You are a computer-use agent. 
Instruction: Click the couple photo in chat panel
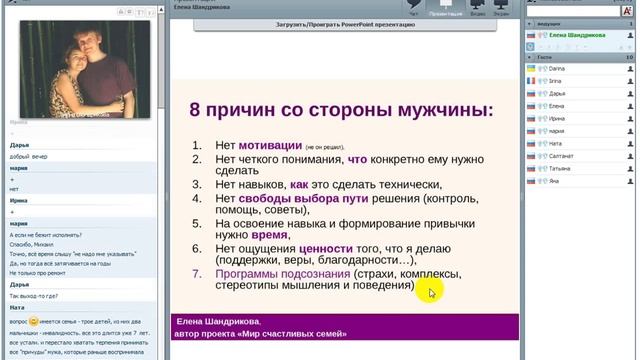point(85,69)
